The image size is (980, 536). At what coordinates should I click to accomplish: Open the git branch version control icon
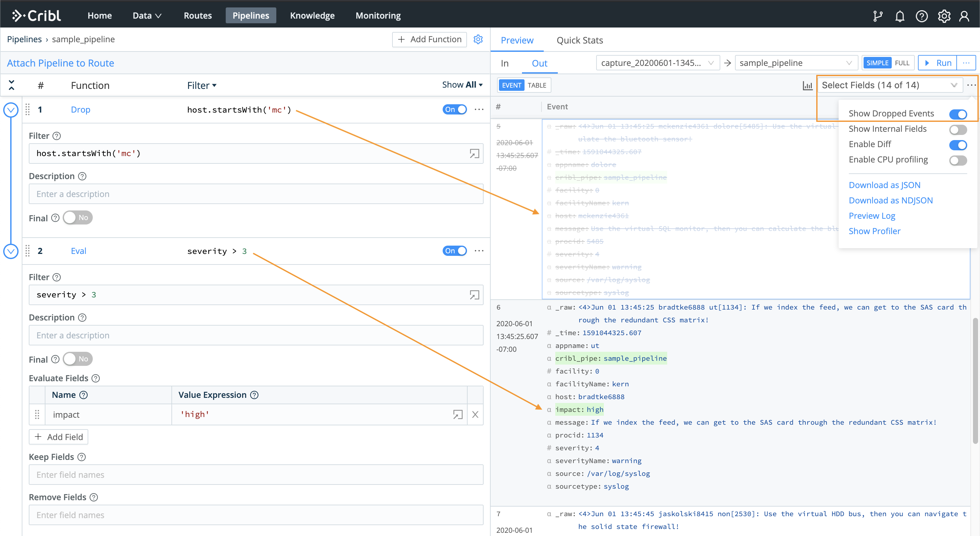(x=877, y=16)
